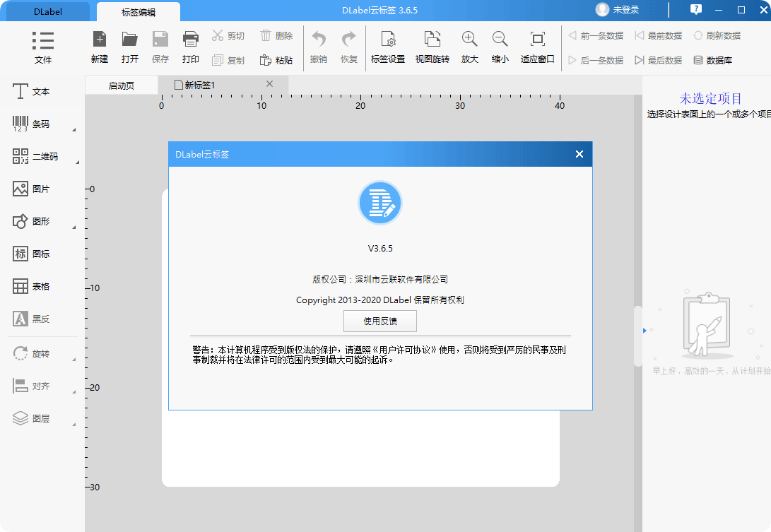Cut selection with 剪切
The height and width of the screenshot is (532, 771).
click(228, 36)
